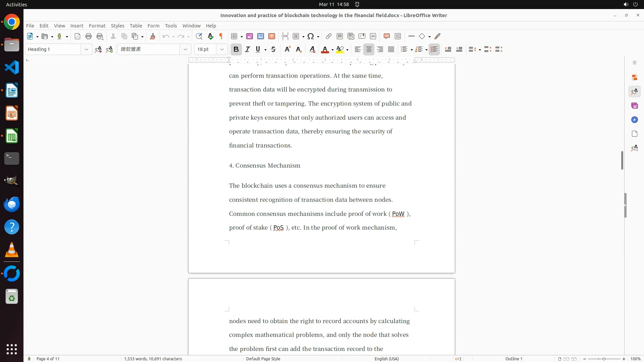Click English (USA) language in status bar
Viewport: 644px width, 362px height.
tap(386, 359)
